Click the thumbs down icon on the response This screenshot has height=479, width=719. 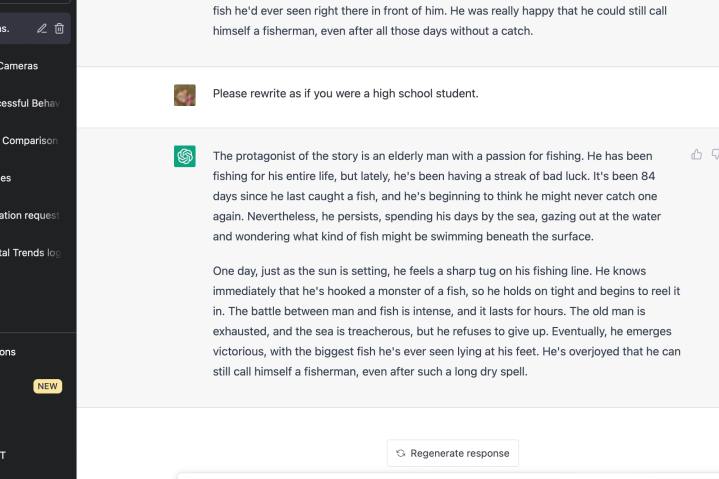coord(715,155)
